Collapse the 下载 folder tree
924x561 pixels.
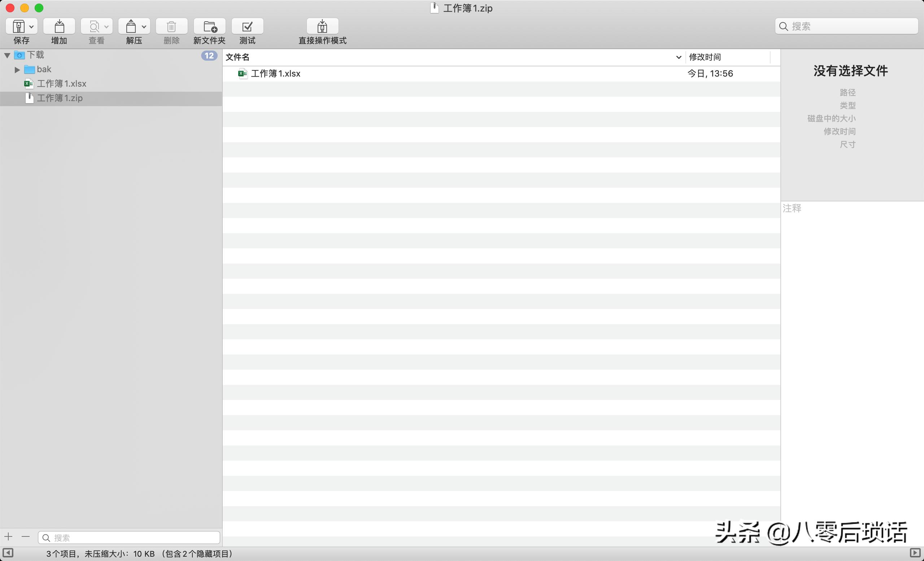pyautogui.click(x=7, y=56)
